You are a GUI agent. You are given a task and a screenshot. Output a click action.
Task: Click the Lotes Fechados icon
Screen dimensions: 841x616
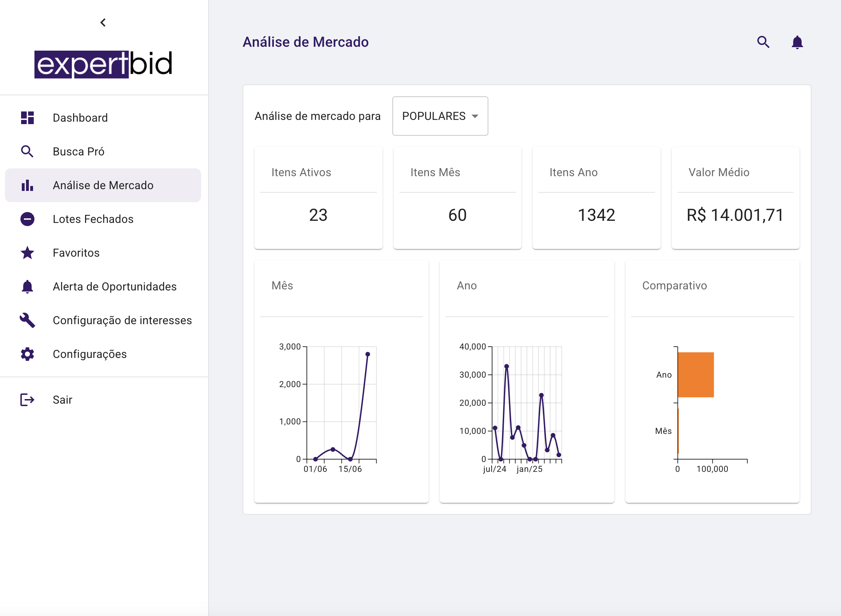(27, 219)
